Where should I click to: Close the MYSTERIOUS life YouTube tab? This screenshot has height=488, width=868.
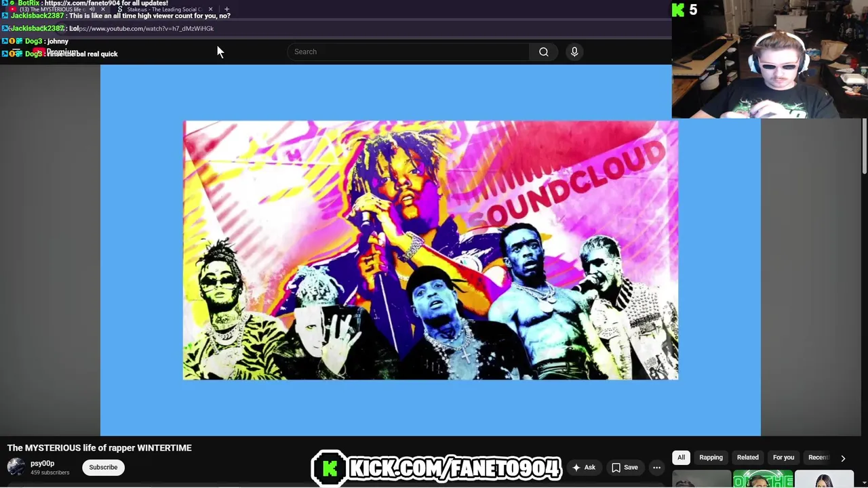pyautogui.click(x=103, y=9)
